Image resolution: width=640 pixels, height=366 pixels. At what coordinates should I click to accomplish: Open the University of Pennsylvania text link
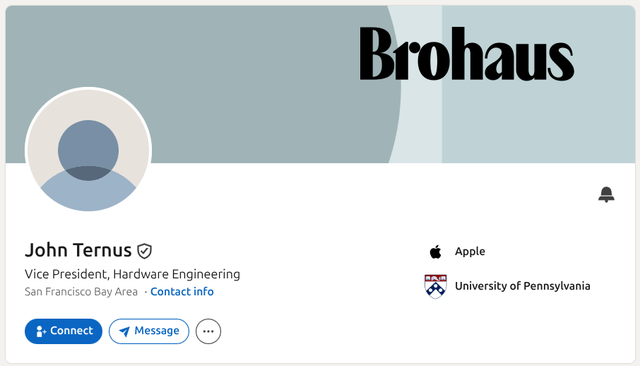coord(522,286)
